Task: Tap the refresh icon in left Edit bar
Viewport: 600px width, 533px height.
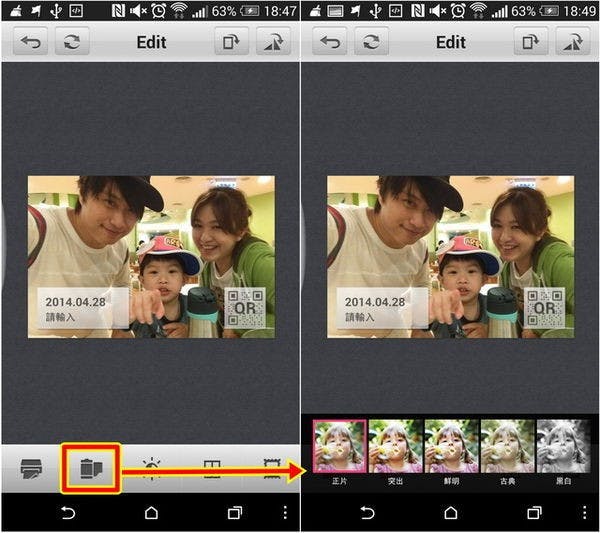Action: point(72,41)
